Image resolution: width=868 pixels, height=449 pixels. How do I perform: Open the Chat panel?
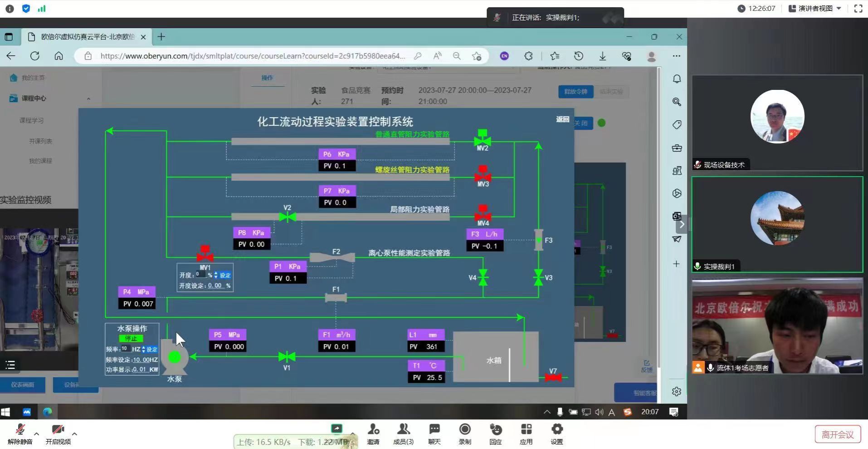coord(434,434)
